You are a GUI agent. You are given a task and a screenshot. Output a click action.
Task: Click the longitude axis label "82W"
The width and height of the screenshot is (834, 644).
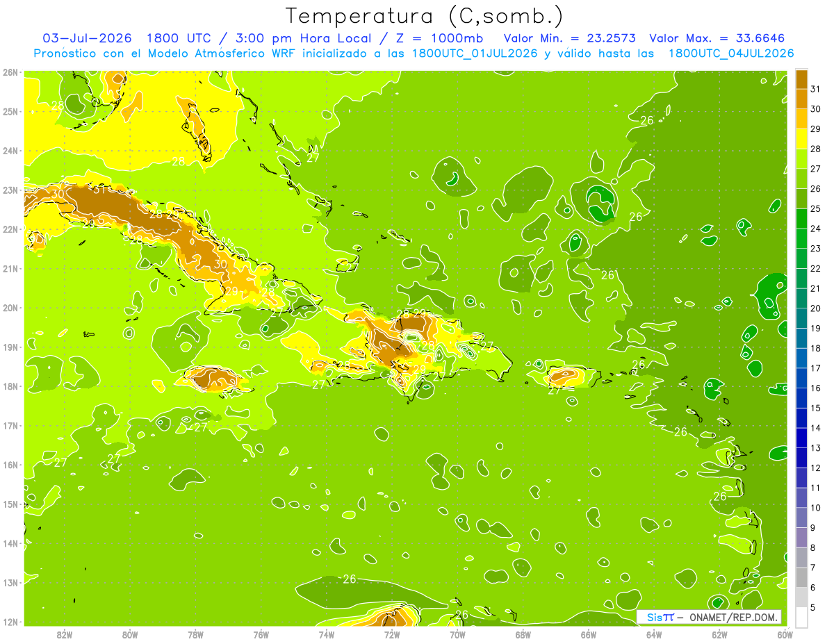tap(65, 634)
